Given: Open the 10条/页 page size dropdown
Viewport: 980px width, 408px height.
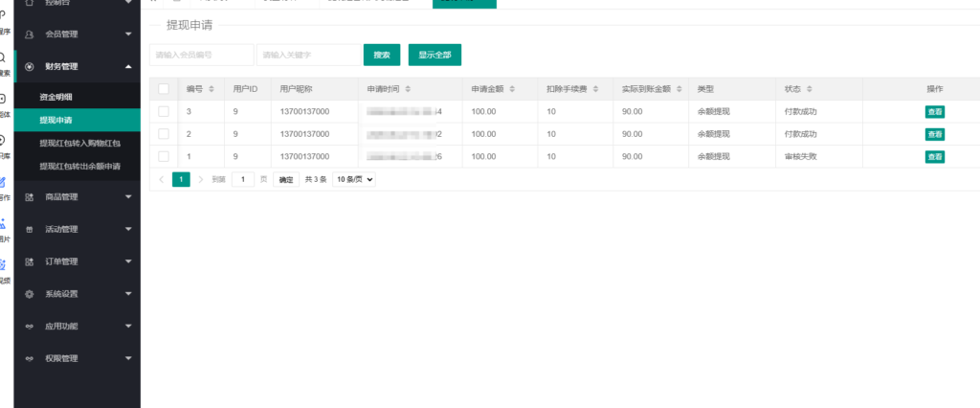Looking at the screenshot, I should 354,180.
